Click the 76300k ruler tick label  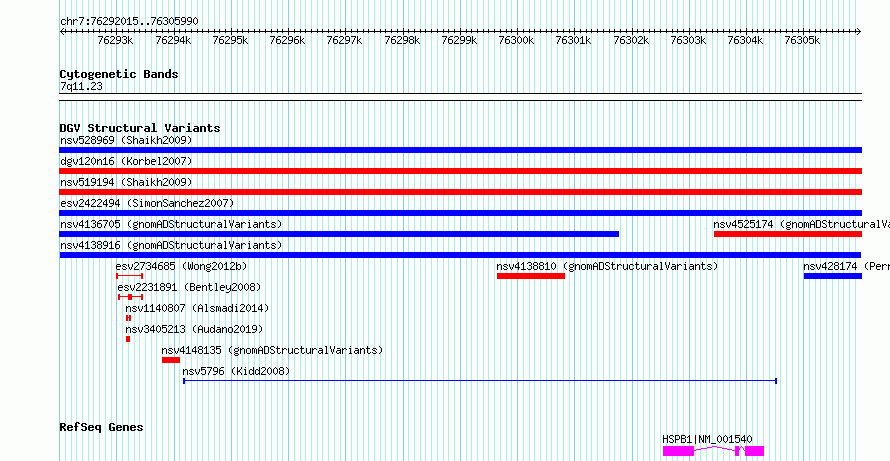coord(517,40)
